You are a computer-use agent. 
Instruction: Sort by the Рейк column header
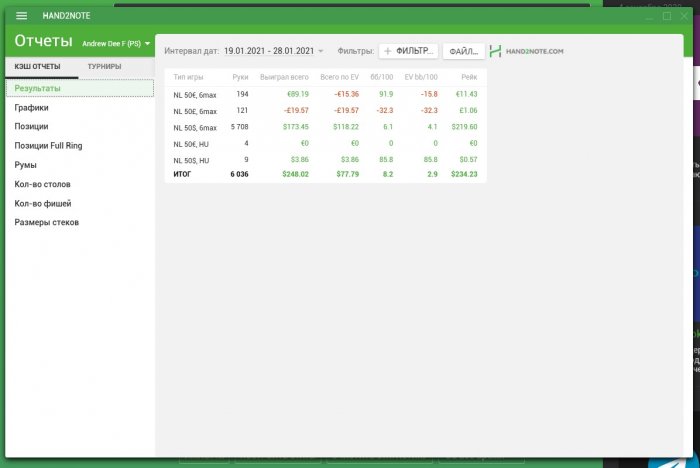(x=469, y=77)
